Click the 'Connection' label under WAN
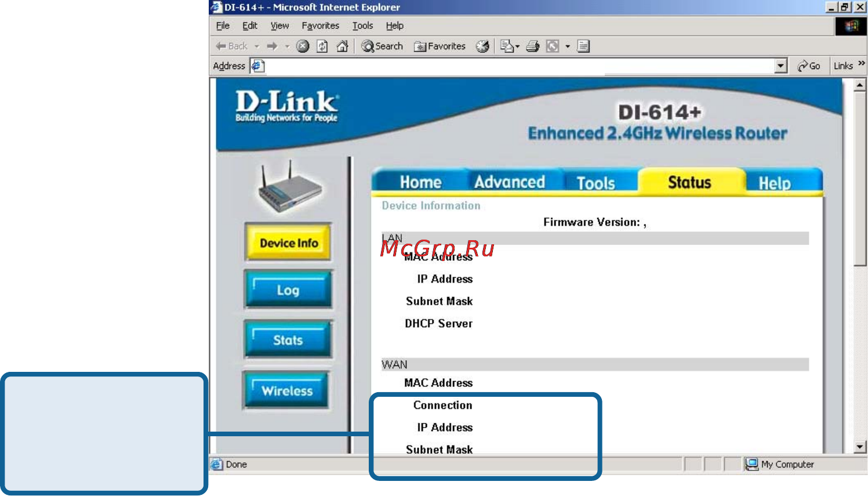The height and width of the screenshot is (496, 868). [x=443, y=405]
